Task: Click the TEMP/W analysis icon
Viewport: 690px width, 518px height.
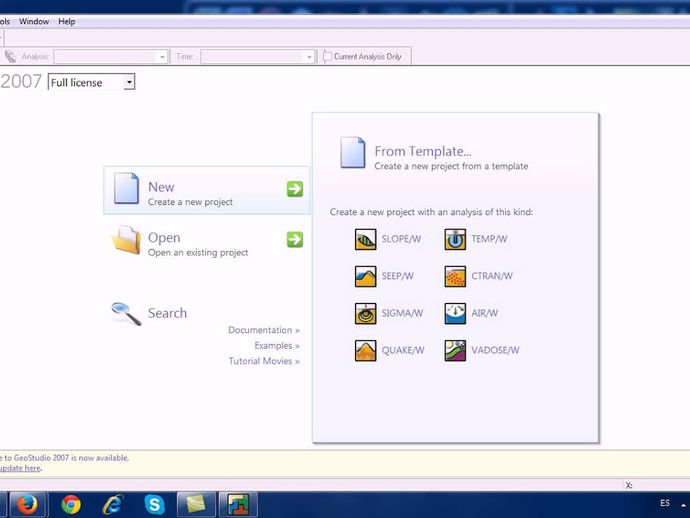Action: click(x=455, y=239)
